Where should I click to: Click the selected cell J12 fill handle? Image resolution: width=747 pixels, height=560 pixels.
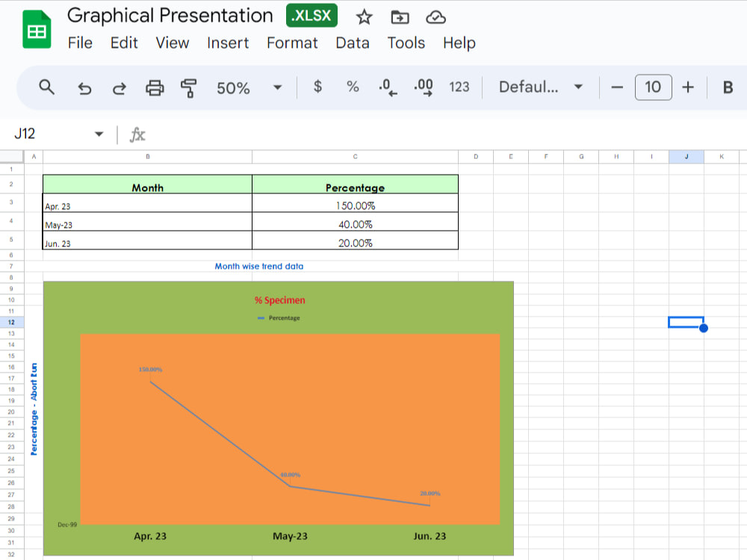point(704,328)
